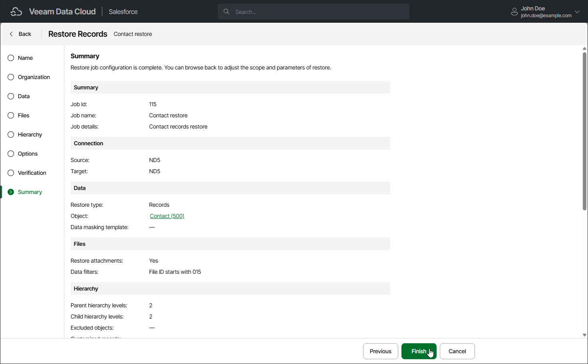This screenshot has width=588, height=364.
Task: Go to the Hierarchy wizard step
Action: click(x=30, y=135)
